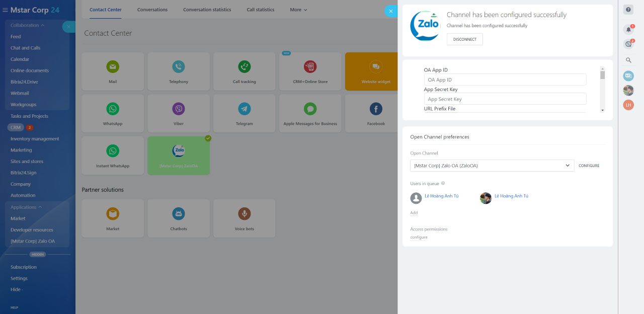This screenshot has width=644, height=314.
Task: Click the search magnifier icon in right bar
Action: (628, 60)
